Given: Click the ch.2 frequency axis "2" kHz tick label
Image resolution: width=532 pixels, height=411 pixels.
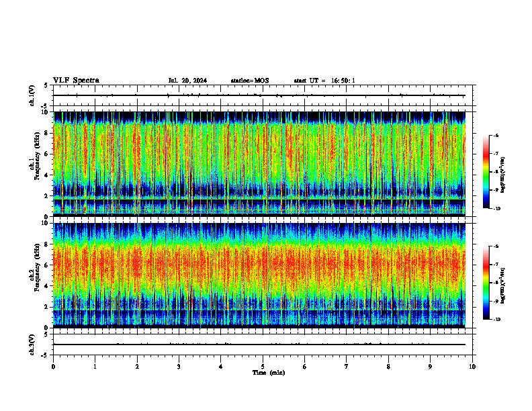Looking at the screenshot, I should (x=48, y=307).
